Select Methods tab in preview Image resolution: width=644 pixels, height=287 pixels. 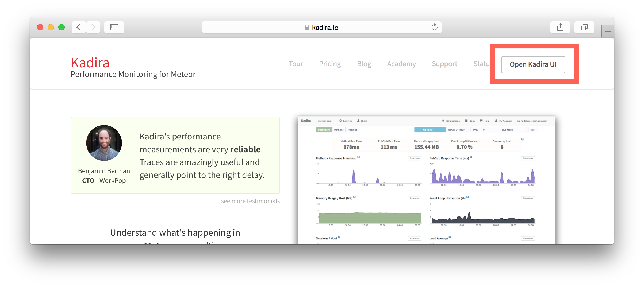[339, 130]
